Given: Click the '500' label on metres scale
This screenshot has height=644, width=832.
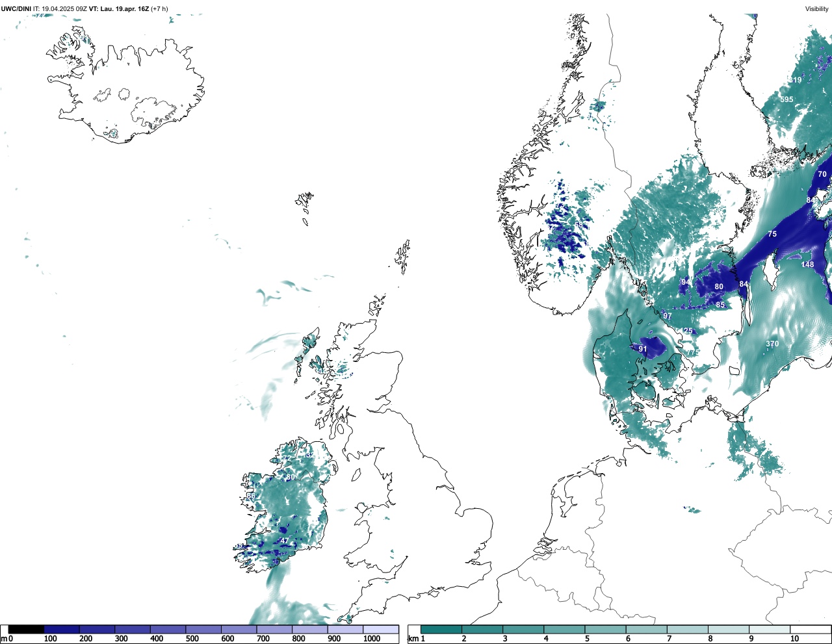Looking at the screenshot, I should coord(192,639).
